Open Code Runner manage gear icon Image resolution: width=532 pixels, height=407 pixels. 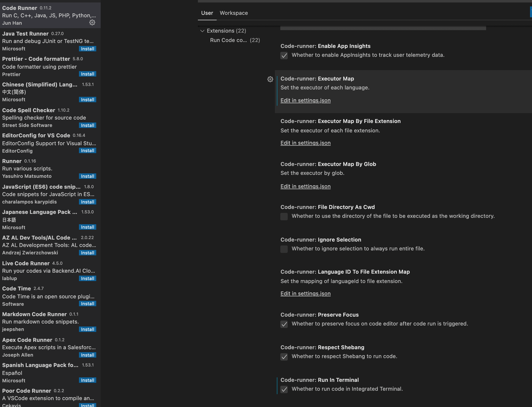[92, 22]
